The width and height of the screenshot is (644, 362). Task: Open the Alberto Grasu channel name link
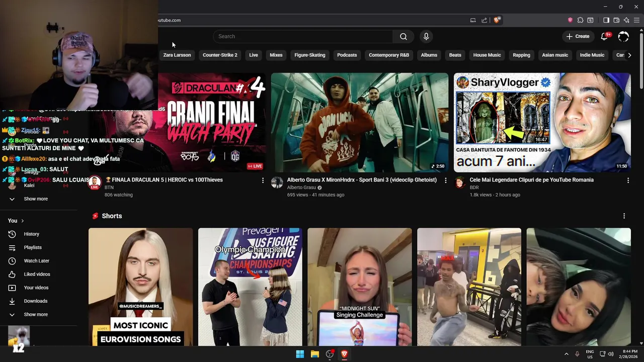pos(301,188)
